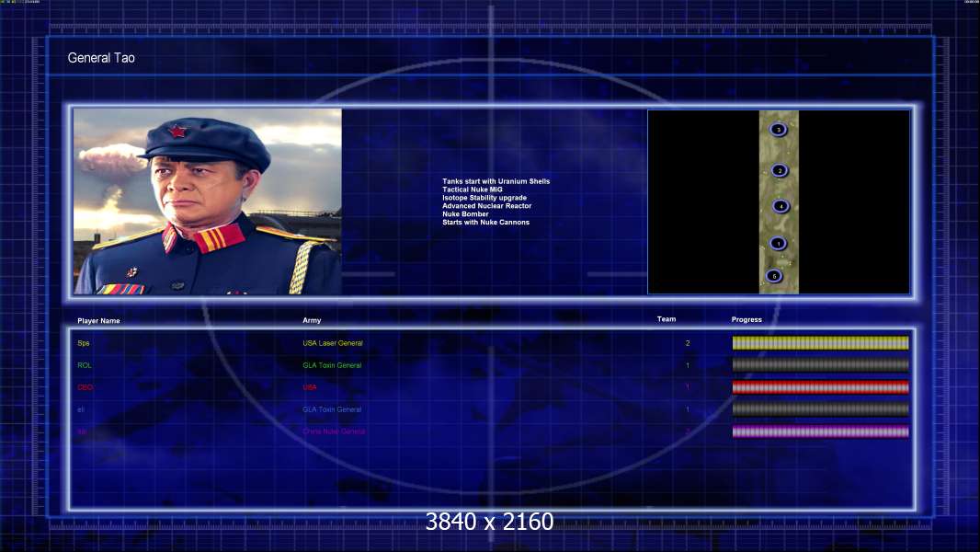The width and height of the screenshot is (980, 552).
Task: Click the General Tao title text
Action: pyautogui.click(x=101, y=58)
